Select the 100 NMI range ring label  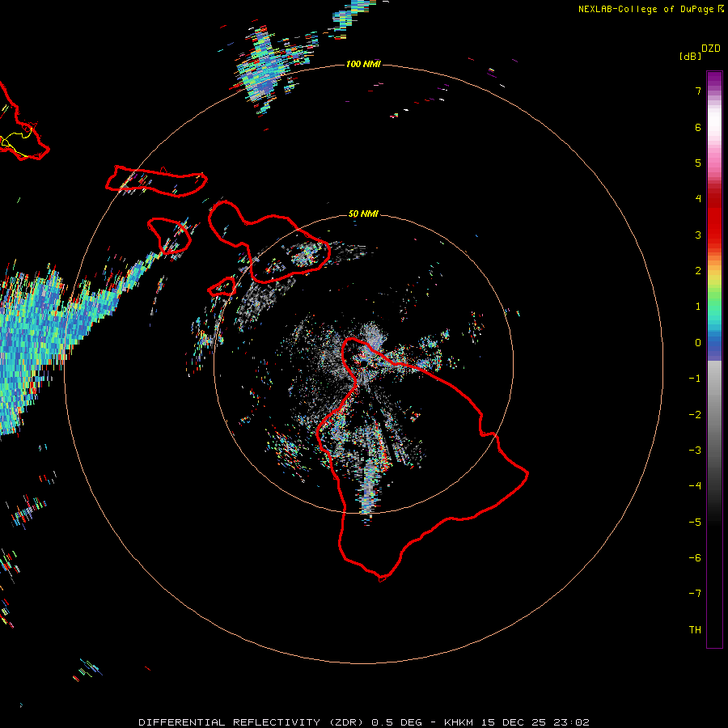pos(363,64)
